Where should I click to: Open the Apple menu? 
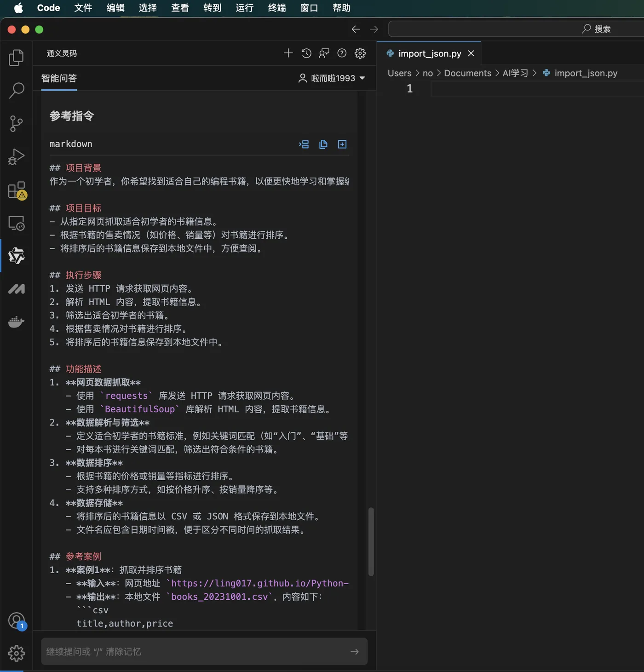click(x=18, y=8)
